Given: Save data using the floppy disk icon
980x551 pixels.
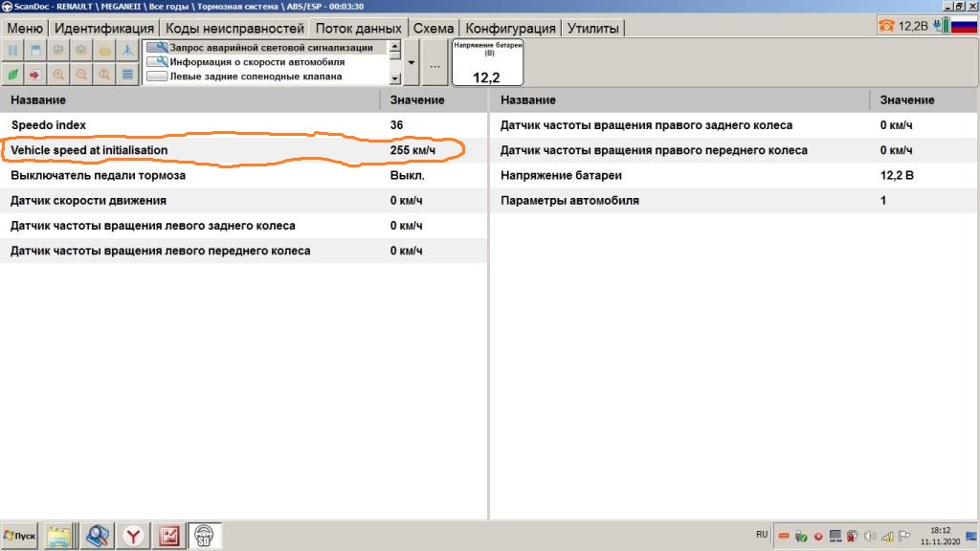Looking at the screenshot, I should [x=35, y=51].
